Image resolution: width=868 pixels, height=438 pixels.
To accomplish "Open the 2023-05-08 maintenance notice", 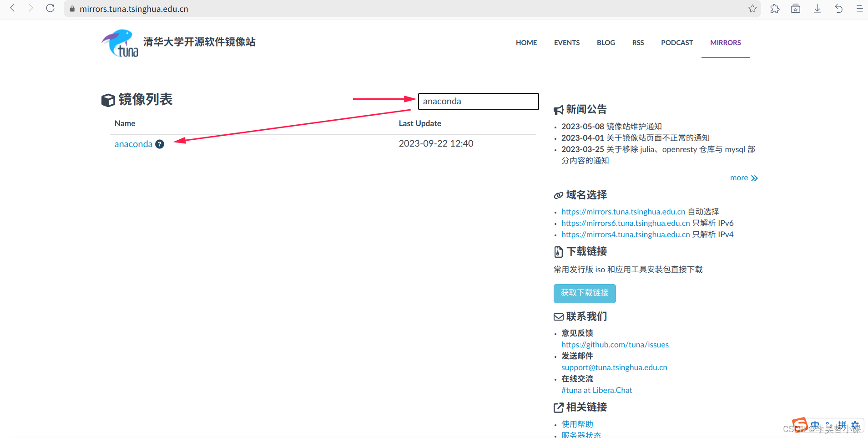I will [x=611, y=126].
